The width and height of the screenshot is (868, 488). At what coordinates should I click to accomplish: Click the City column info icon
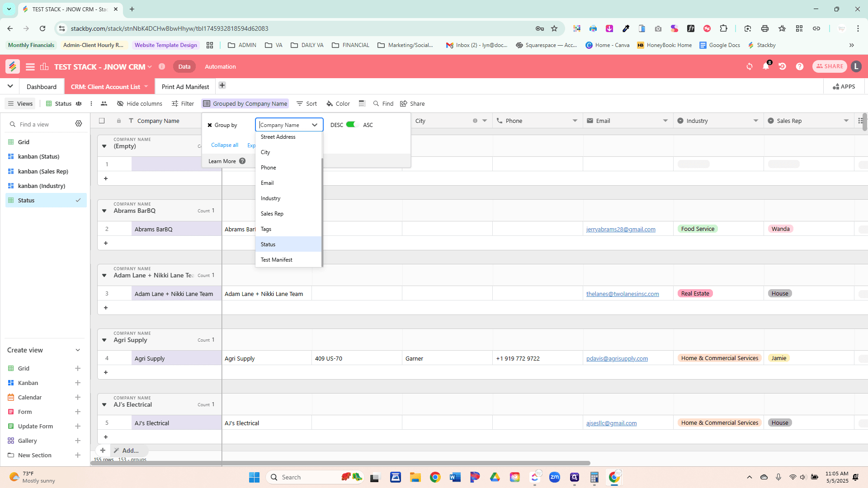point(475,121)
